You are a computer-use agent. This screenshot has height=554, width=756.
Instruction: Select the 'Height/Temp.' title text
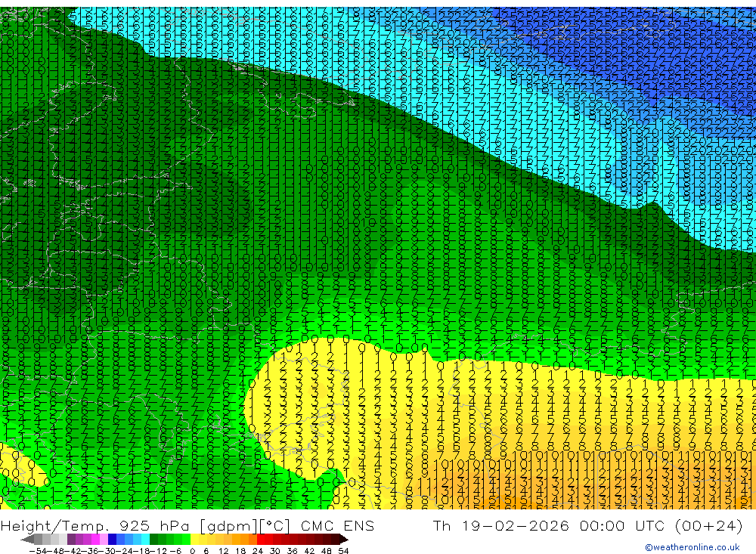(x=54, y=525)
